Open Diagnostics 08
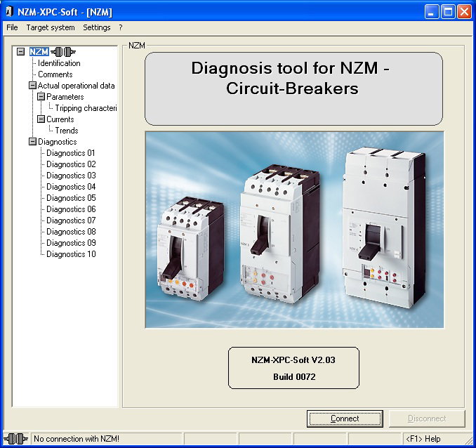The width and height of the screenshot is (476, 448). click(71, 232)
